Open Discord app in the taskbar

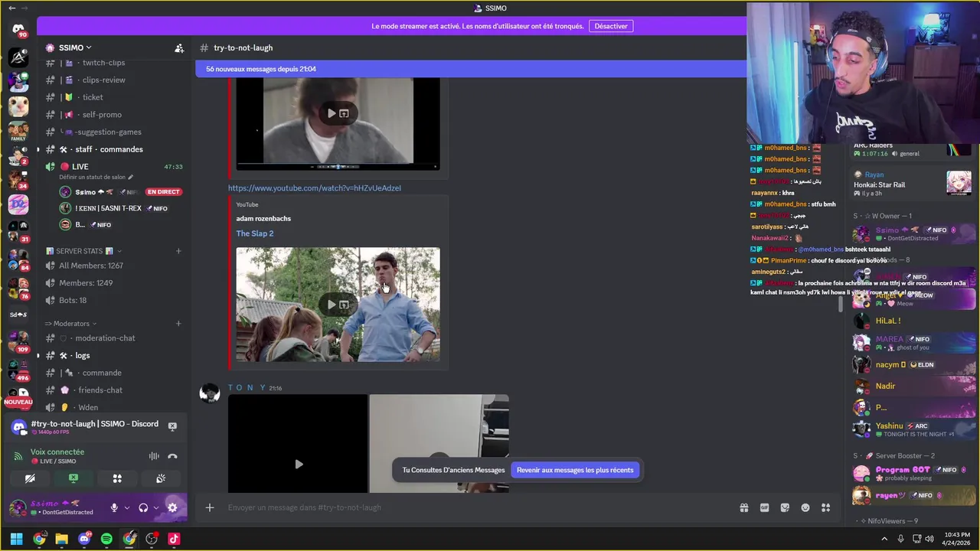[84, 539]
